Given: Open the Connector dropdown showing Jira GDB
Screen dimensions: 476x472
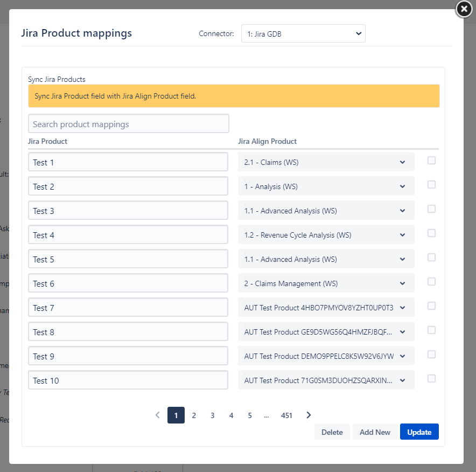Looking at the screenshot, I should click(303, 34).
